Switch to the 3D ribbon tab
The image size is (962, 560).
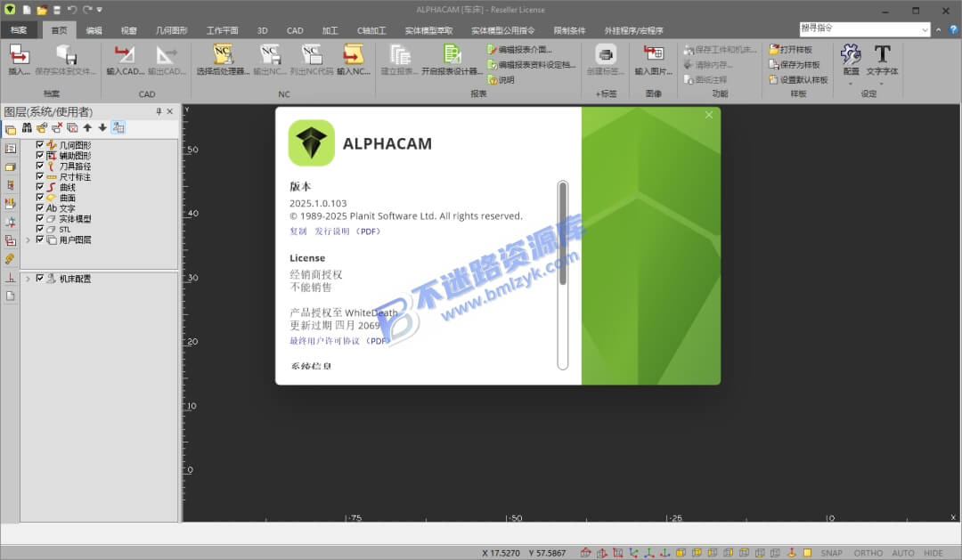[262, 30]
